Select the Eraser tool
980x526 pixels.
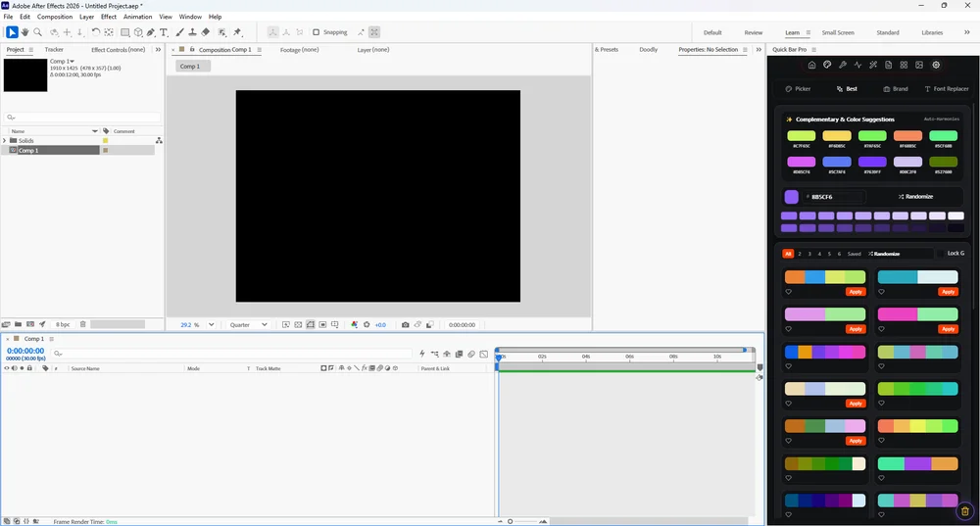tap(206, 32)
